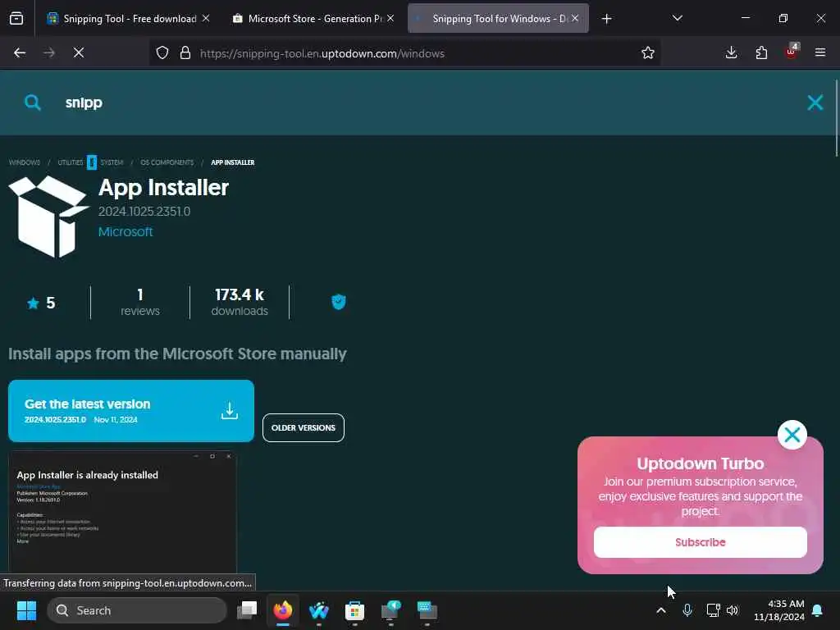Open the volume speaker tray icon

click(733, 610)
